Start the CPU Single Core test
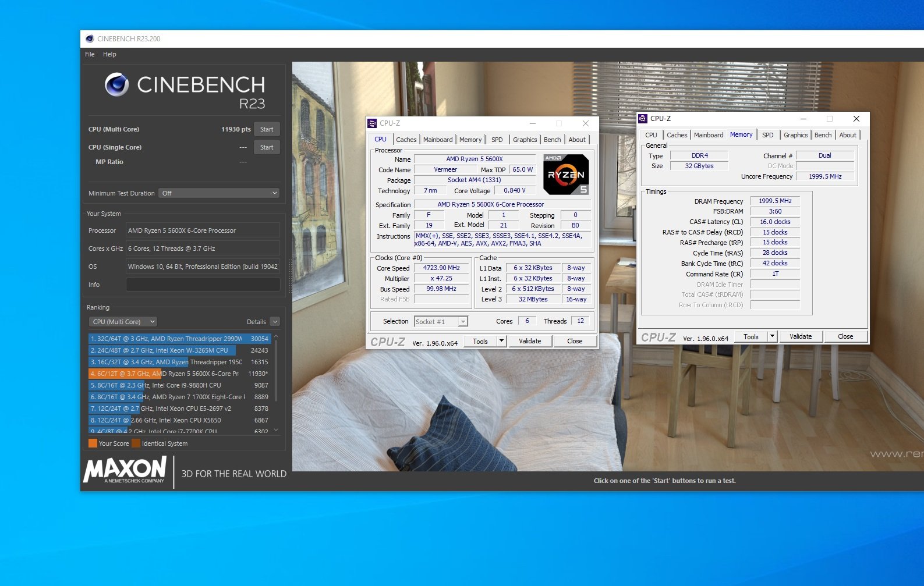 pos(267,147)
